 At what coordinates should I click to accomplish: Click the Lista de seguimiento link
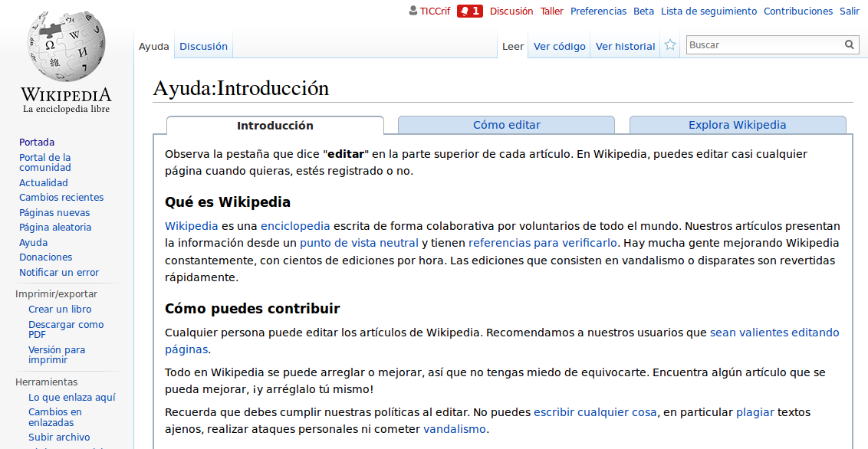709,11
